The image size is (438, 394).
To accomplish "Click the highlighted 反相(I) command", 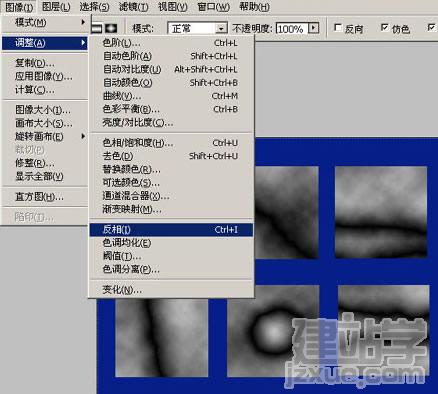I will tap(171, 230).
